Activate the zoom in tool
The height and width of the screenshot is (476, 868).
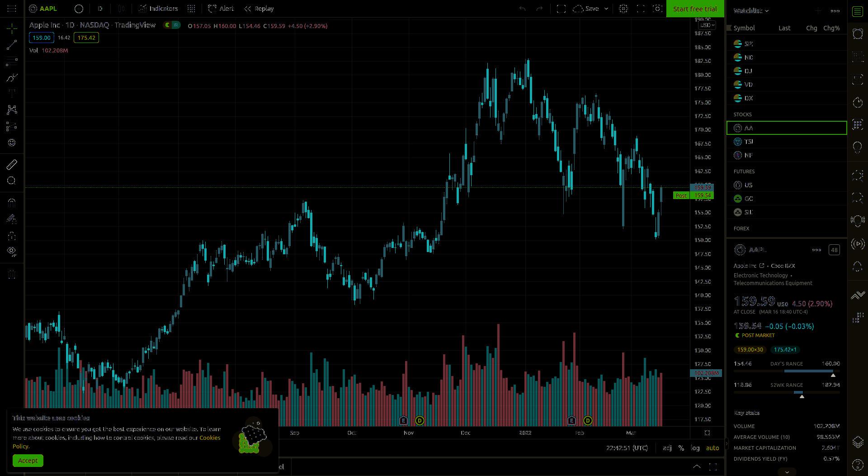(x=12, y=181)
